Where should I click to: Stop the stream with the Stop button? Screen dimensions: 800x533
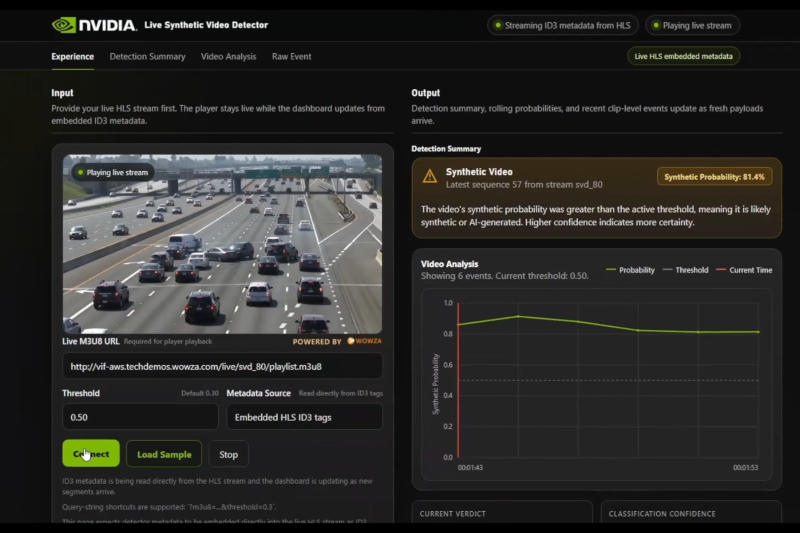(x=229, y=454)
